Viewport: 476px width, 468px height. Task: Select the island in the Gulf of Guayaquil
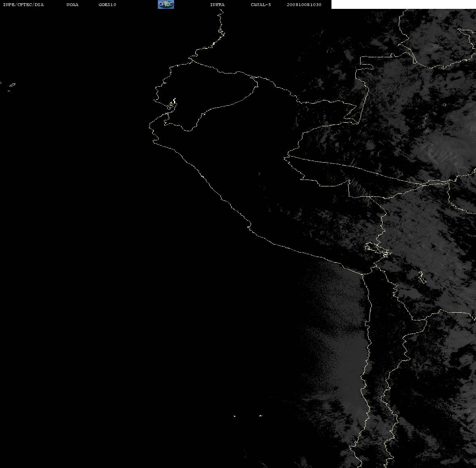coord(172,104)
